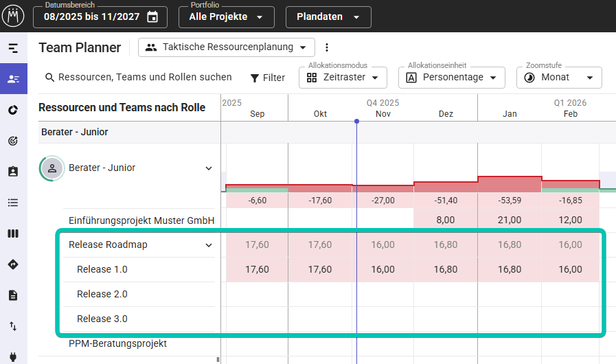Open the board columns sidebar icon

pyautogui.click(x=13, y=234)
